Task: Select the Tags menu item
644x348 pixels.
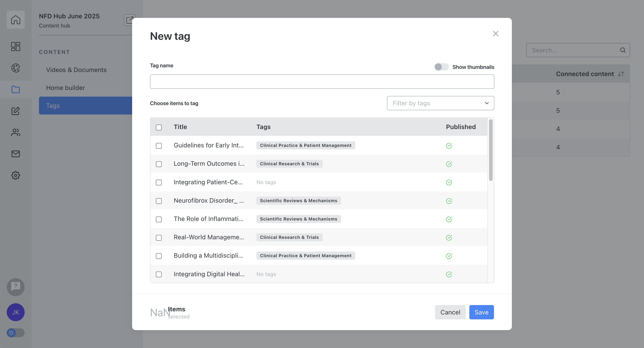Action: tap(86, 106)
